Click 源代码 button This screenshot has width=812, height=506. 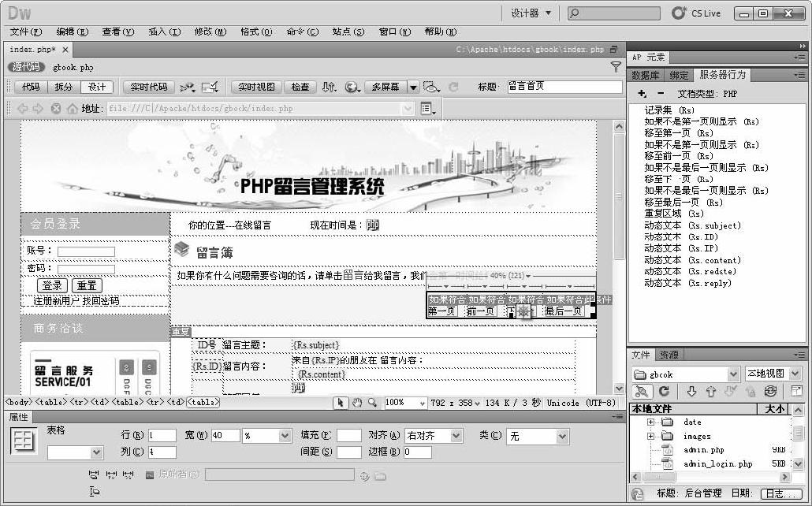[26, 67]
